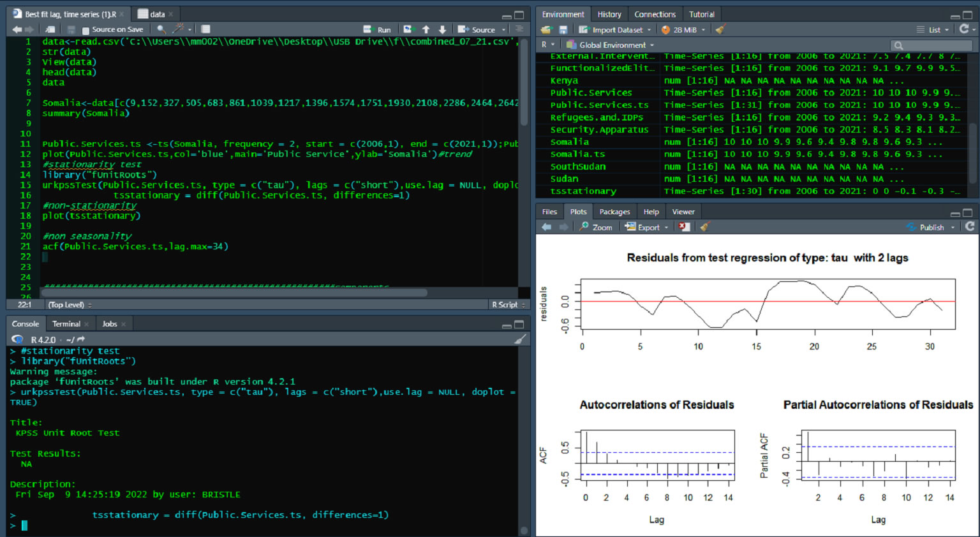Viewport: 980px width, 537px height.
Task: Run the current line or selection
Action: point(377,29)
